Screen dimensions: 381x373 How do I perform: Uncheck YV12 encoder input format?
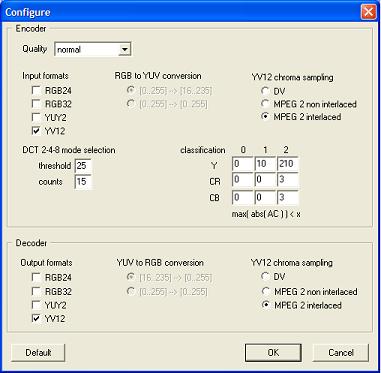pyautogui.click(x=36, y=131)
